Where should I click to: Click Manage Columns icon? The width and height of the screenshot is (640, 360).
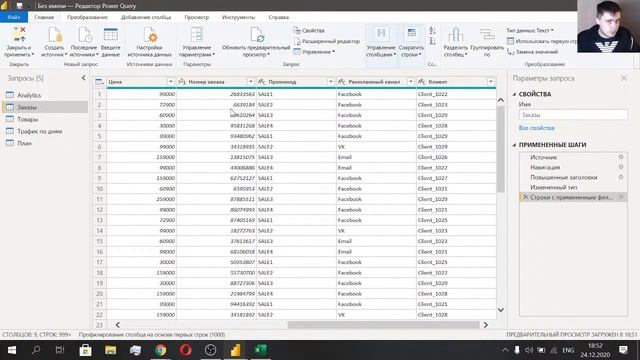pyautogui.click(x=381, y=34)
